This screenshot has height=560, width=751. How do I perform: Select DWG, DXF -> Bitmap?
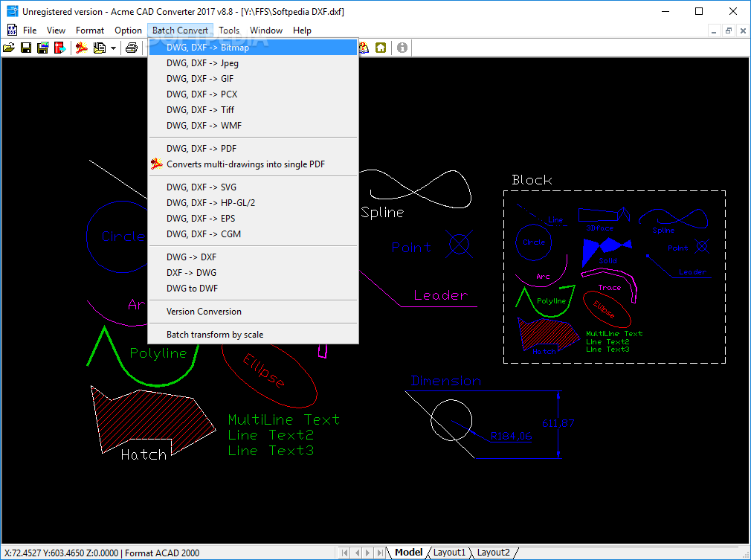coord(254,48)
